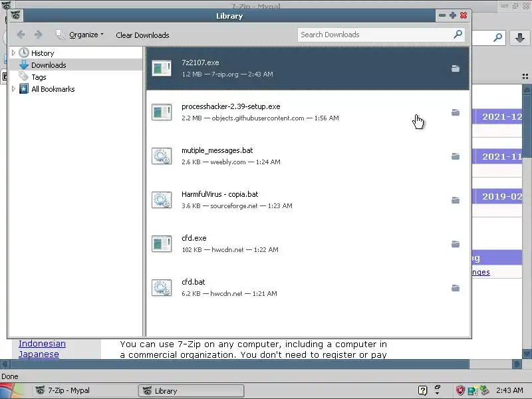Image resolution: width=532 pixels, height=399 pixels.
Task: Open downloads arrow button in Mypal browser window
Action: click(x=519, y=37)
